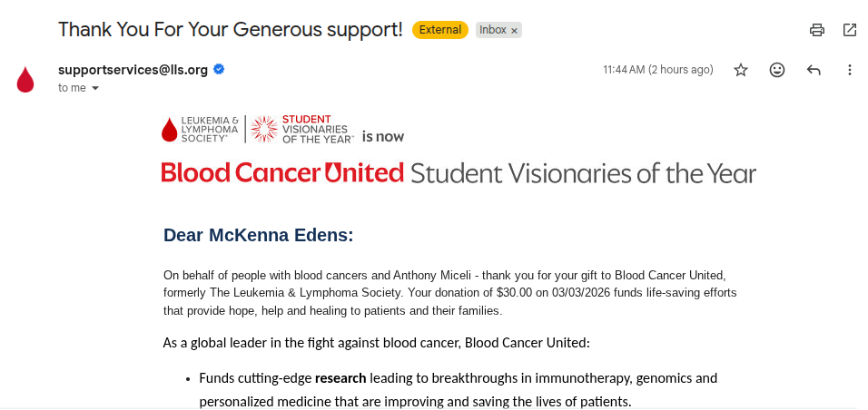This screenshot has width=868, height=410.
Task: Click the Inbox label chip
Action: [x=493, y=30]
